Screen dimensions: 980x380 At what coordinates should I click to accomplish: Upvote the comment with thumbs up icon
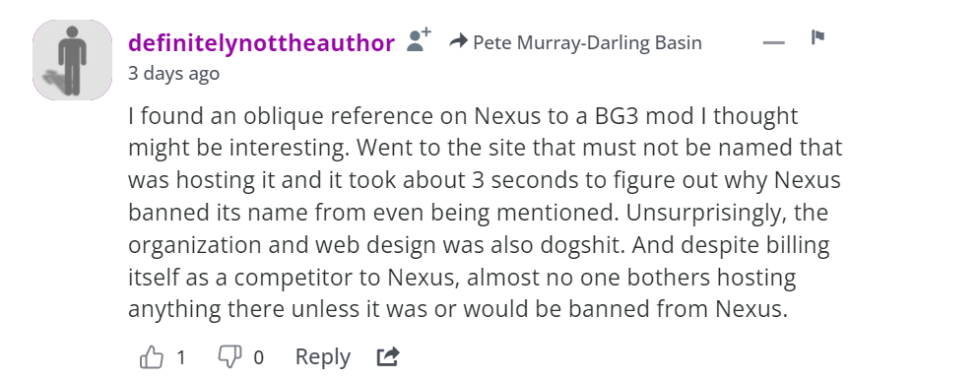[x=152, y=357]
